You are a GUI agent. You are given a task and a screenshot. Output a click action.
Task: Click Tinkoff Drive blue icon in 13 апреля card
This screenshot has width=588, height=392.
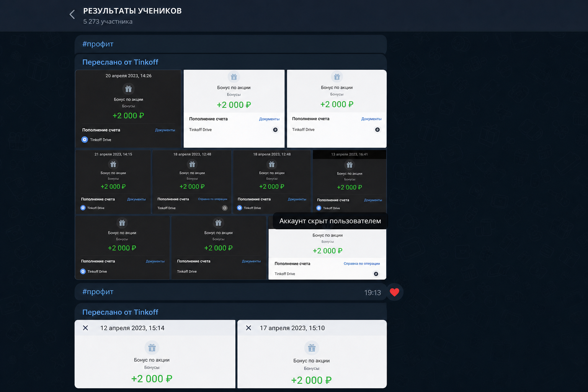pyautogui.click(x=319, y=208)
